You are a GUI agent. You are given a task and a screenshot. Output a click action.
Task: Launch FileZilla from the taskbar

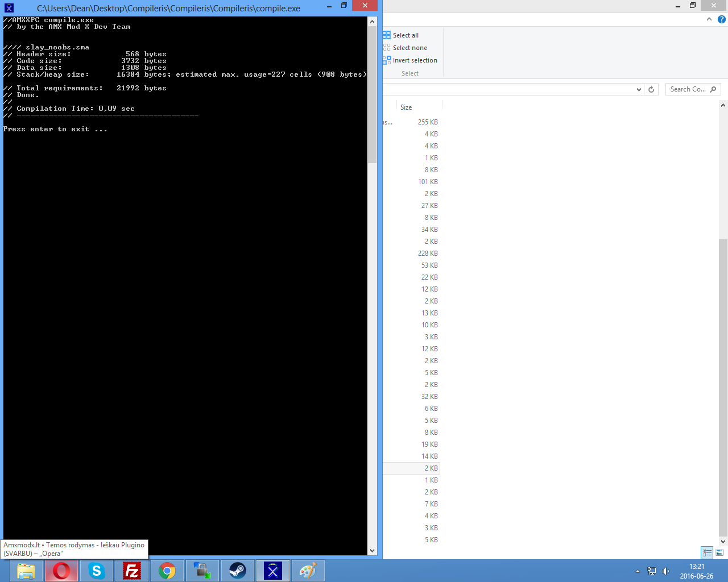click(x=132, y=571)
